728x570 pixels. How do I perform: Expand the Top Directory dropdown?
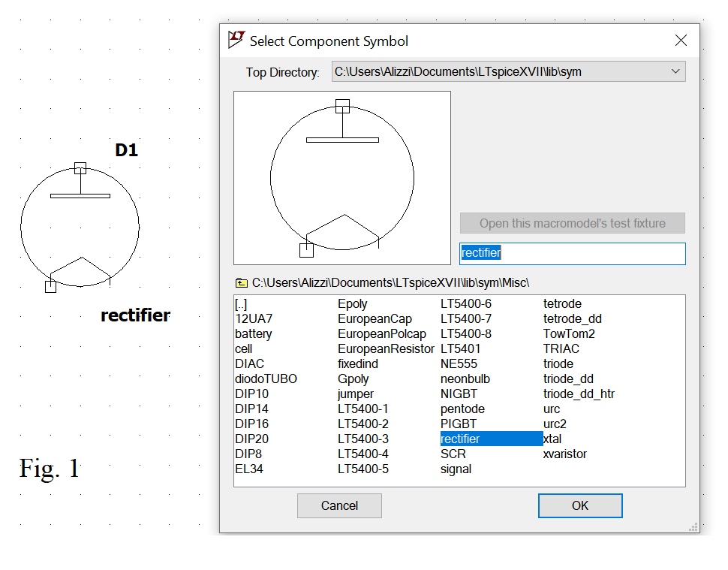[x=675, y=72]
